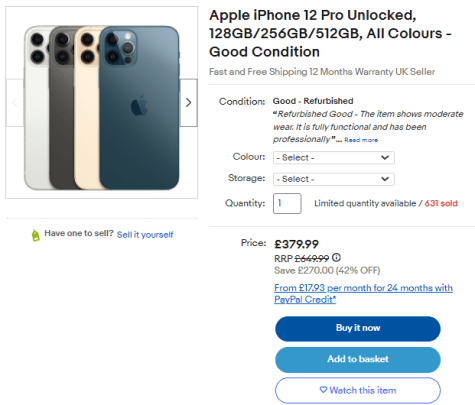Click the blue iPhone in the image
Image resolution: width=475 pixels, height=405 pixels.
(x=139, y=107)
